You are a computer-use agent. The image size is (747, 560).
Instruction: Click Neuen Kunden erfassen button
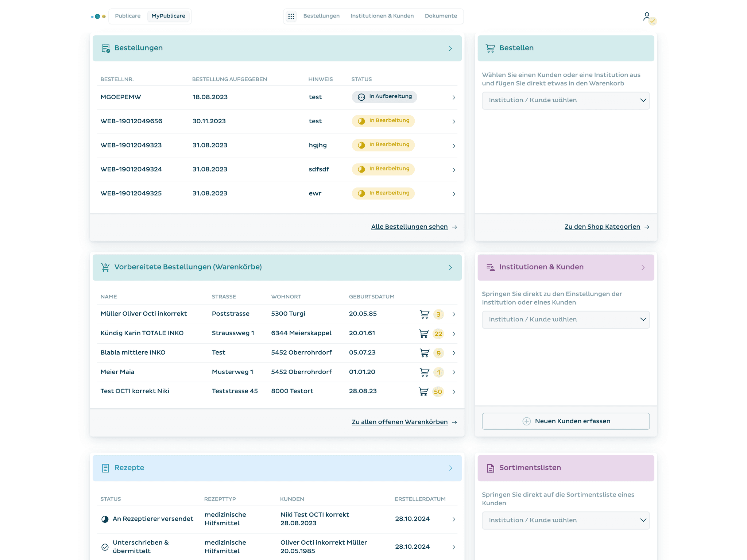tap(566, 421)
